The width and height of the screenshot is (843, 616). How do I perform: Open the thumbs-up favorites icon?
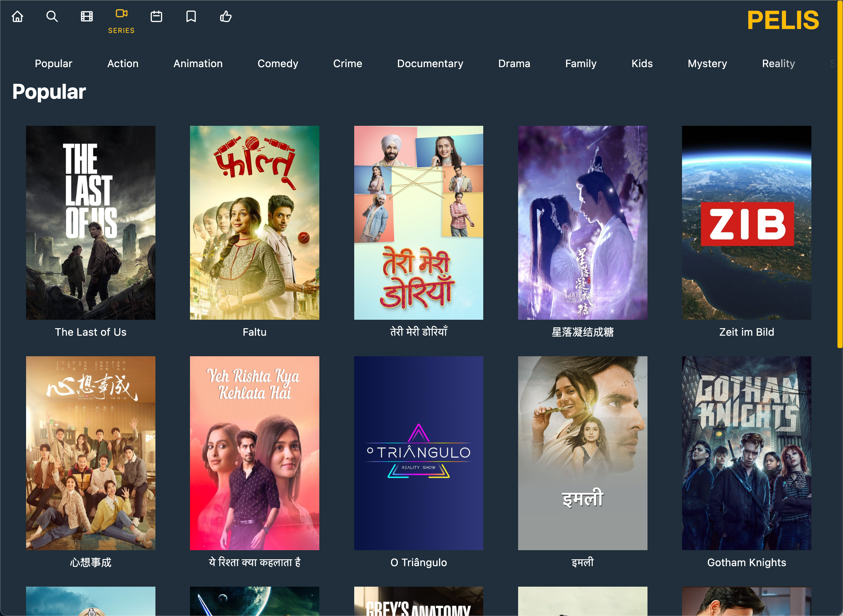225,16
